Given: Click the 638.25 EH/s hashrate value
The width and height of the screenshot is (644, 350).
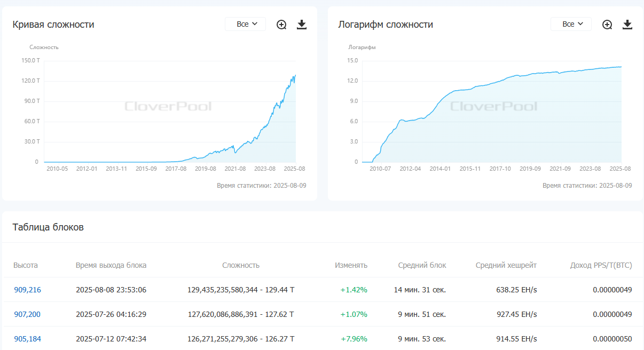Looking at the screenshot, I should (517, 289).
